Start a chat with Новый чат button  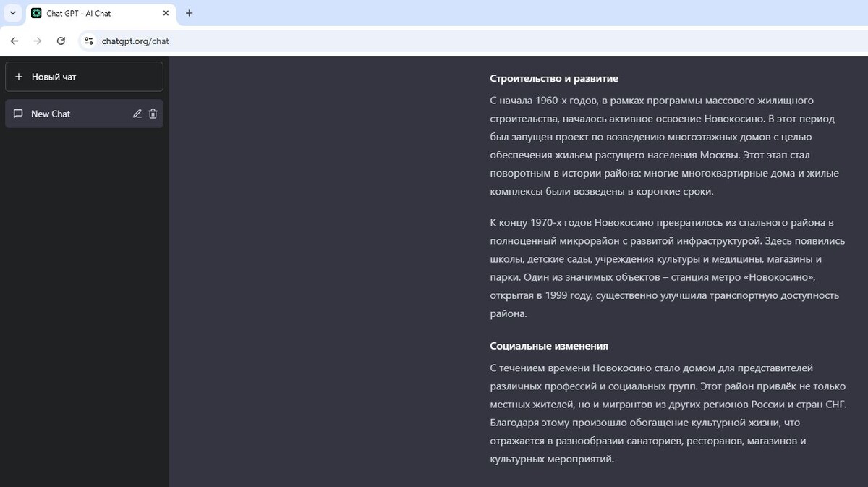[84, 77]
